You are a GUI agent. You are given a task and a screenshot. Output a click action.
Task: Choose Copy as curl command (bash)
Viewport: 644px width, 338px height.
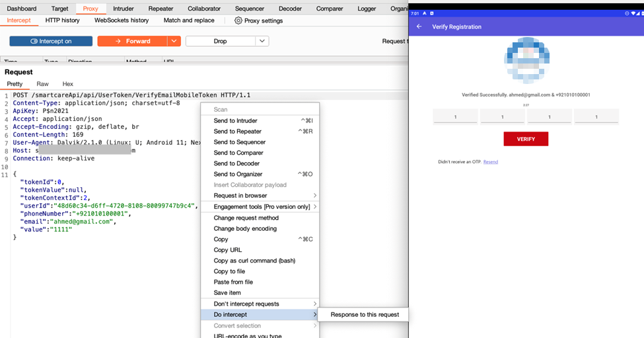[x=254, y=261]
